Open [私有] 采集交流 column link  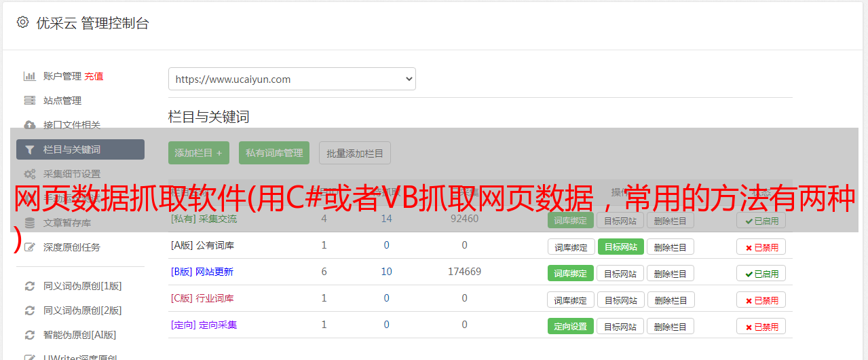pyautogui.click(x=204, y=219)
